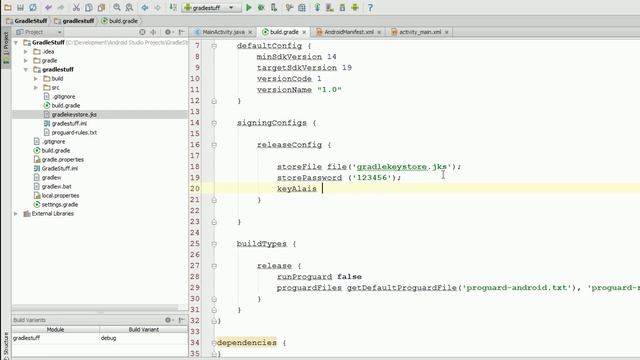
Task: Switch to the activity_main.xml tab
Action: 420,32
